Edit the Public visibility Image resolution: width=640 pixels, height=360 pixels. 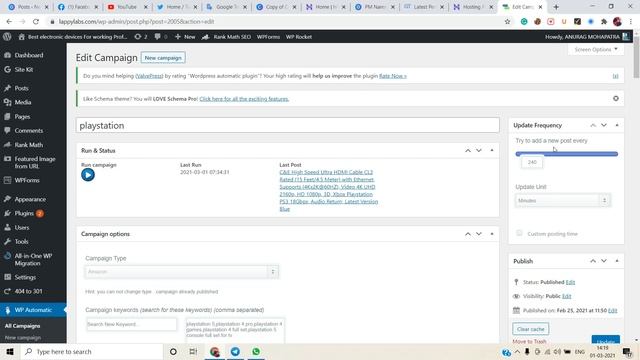567,296
